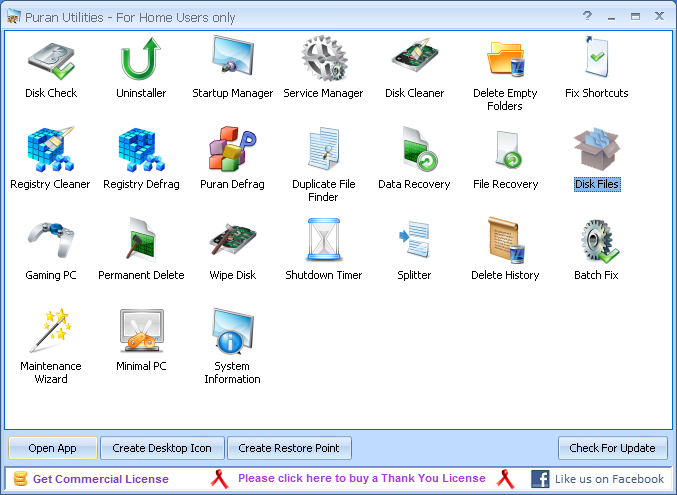Choose the Puran Defrag icon

[x=232, y=148]
